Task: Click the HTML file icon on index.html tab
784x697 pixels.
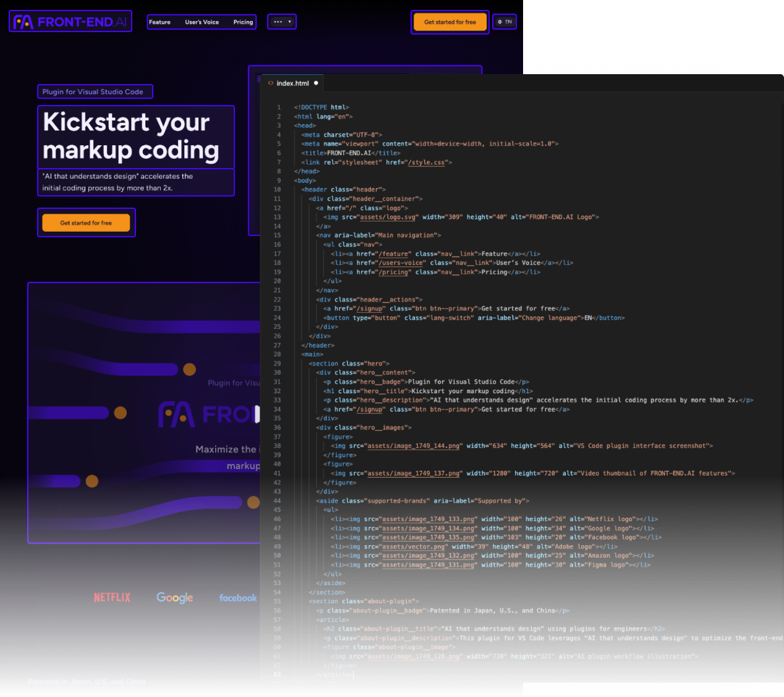Action: (271, 83)
